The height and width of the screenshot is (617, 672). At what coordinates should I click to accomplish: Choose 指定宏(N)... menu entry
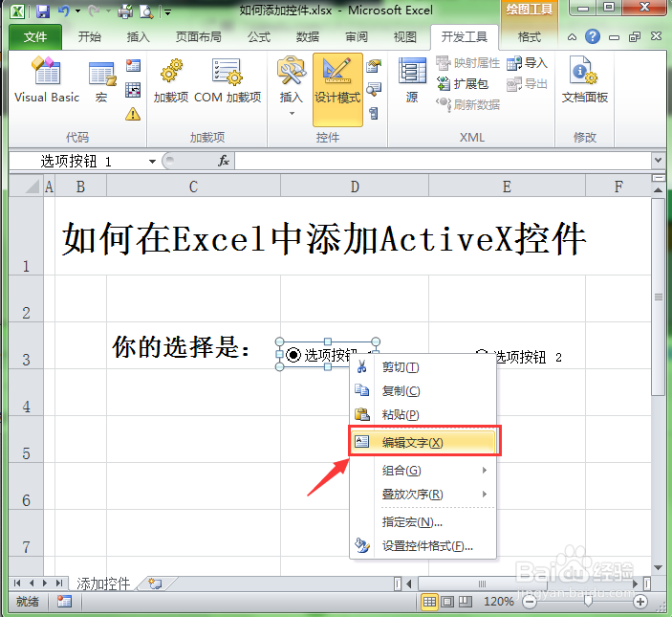click(423, 521)
